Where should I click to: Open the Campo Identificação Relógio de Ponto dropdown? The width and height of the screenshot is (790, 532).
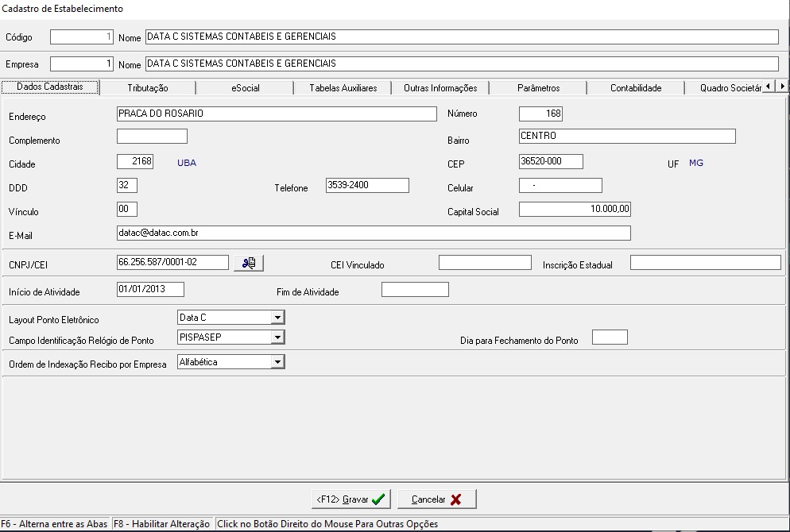click(x=277, y=337)
